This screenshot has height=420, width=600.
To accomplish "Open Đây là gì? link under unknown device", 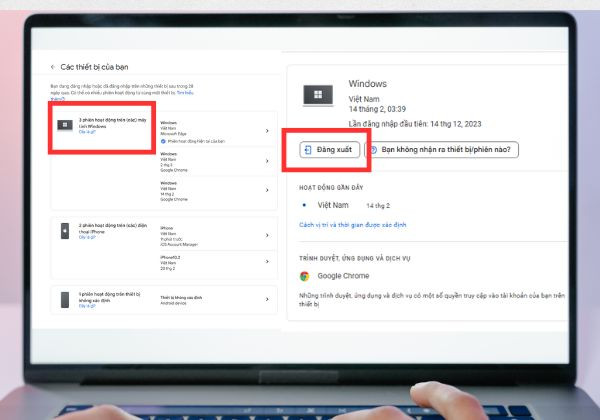I will click(87, 306).
